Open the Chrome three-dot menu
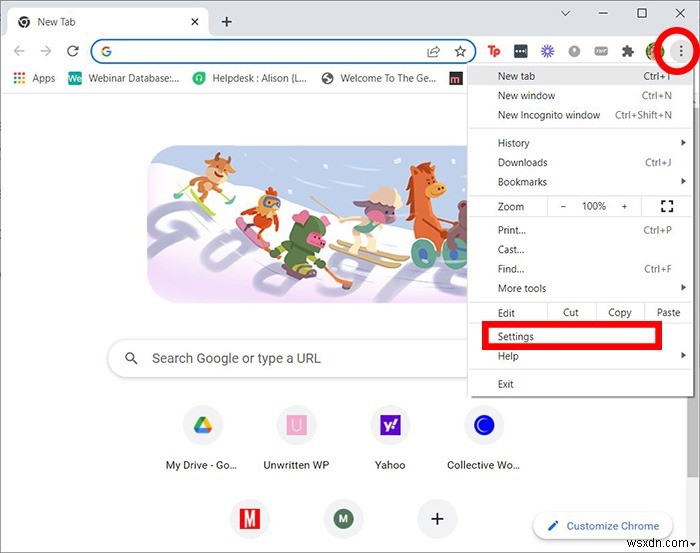Image resolution: width=700 pixels, height=553 pixels. pyautogui.click(x=681, y=51)
